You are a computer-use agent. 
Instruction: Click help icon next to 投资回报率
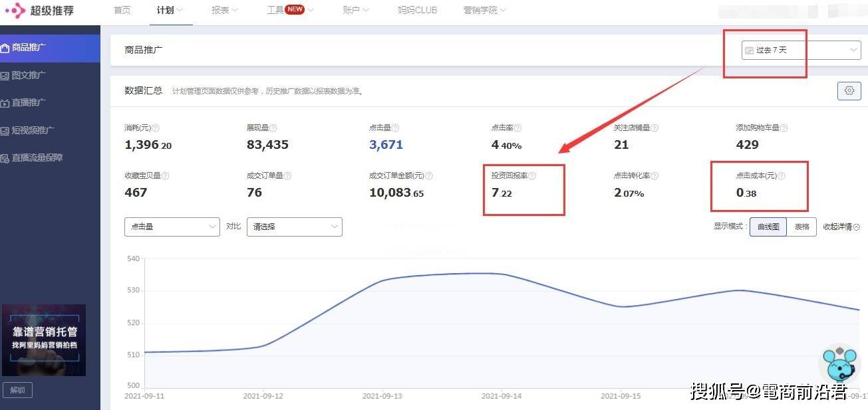pos(532,176)
